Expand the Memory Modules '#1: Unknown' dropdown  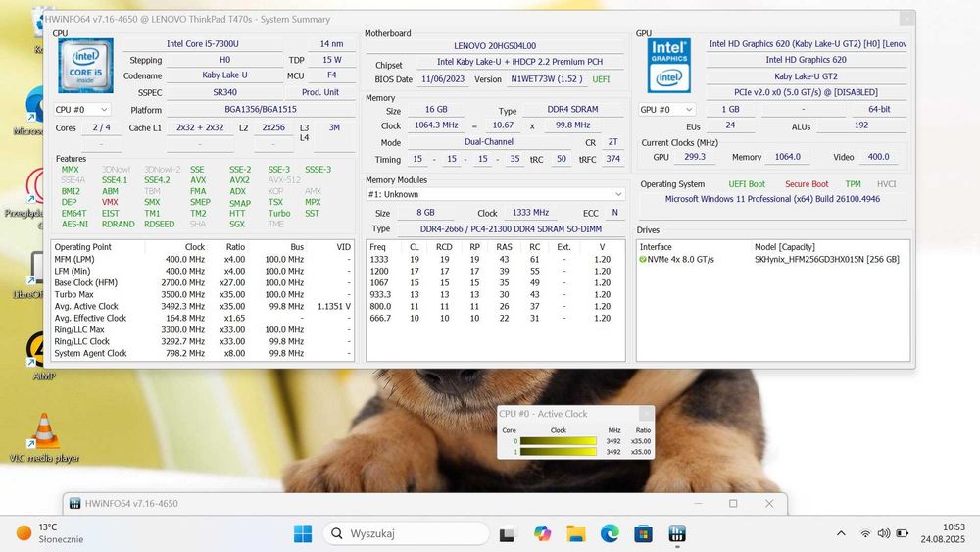tap(495, 194)
